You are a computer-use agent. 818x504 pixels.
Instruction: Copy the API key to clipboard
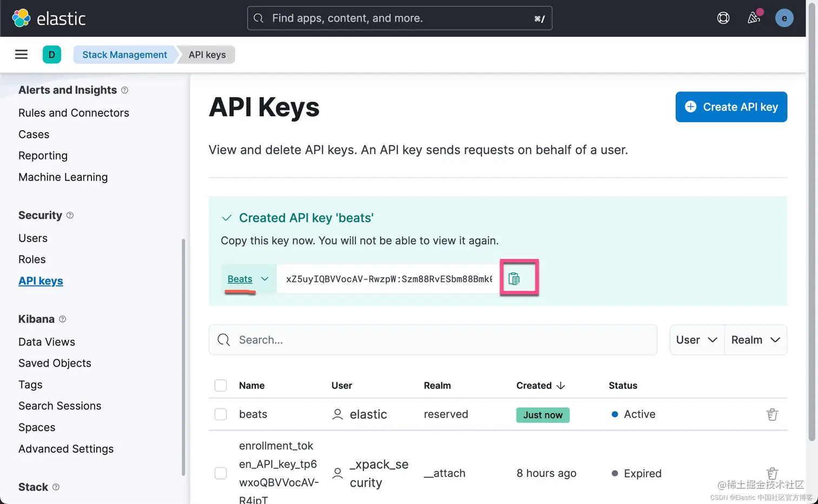(514, 278)
